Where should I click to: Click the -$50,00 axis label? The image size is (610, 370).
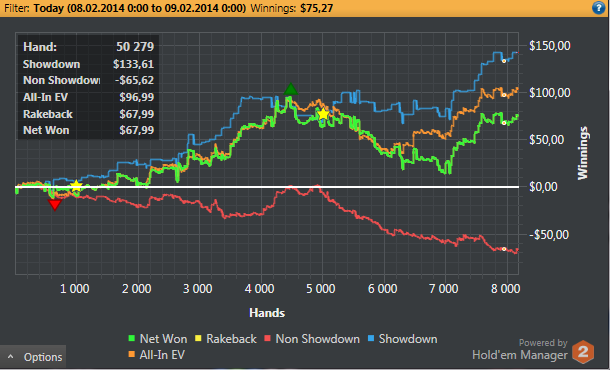click(549, 235)
